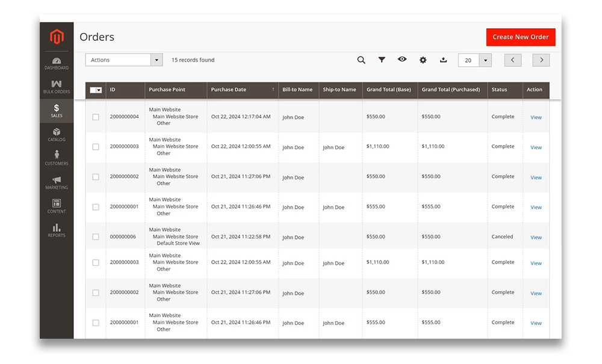Click Create New Order button
The width and height of the screenshot is (602, 364).
[x=521, y=37]
